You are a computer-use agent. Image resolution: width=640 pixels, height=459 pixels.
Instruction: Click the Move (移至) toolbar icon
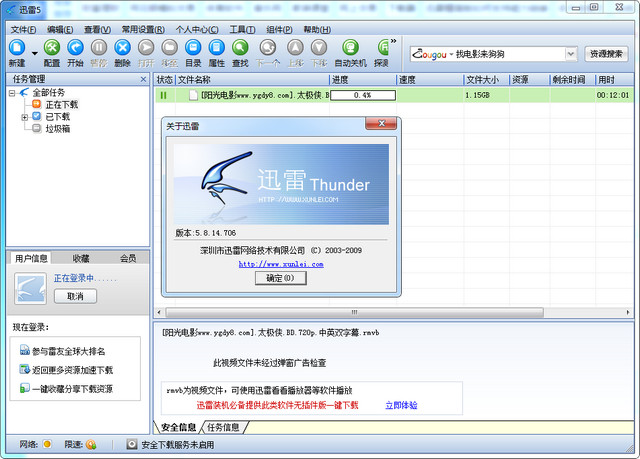pyautogui.click(x=169, y=48)
